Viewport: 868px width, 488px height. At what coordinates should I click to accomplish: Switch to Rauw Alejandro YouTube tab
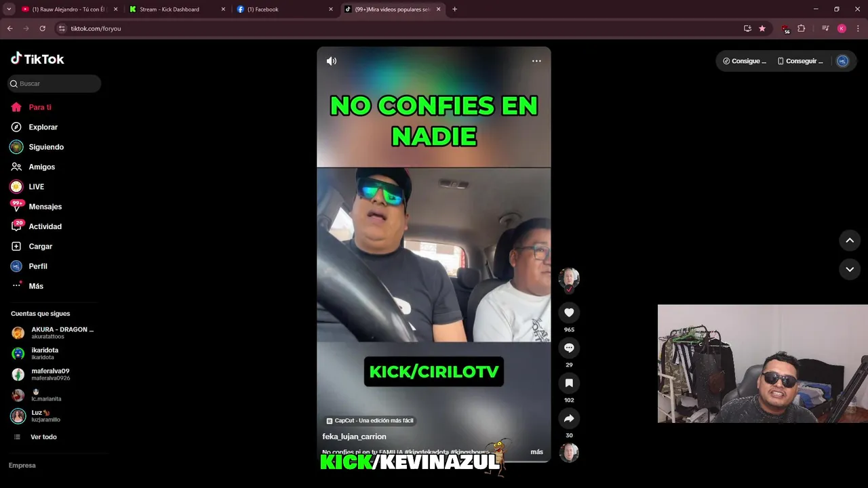[x=69, y=9]
